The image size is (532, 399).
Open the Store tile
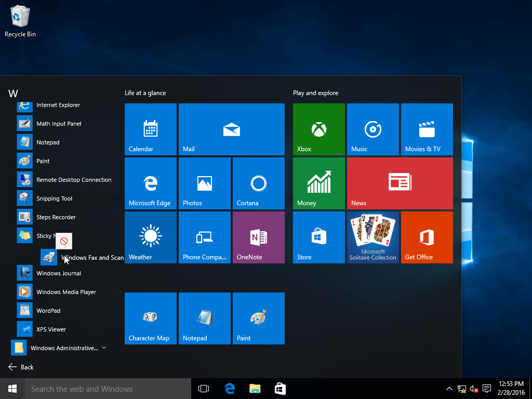tap(318, 237)
